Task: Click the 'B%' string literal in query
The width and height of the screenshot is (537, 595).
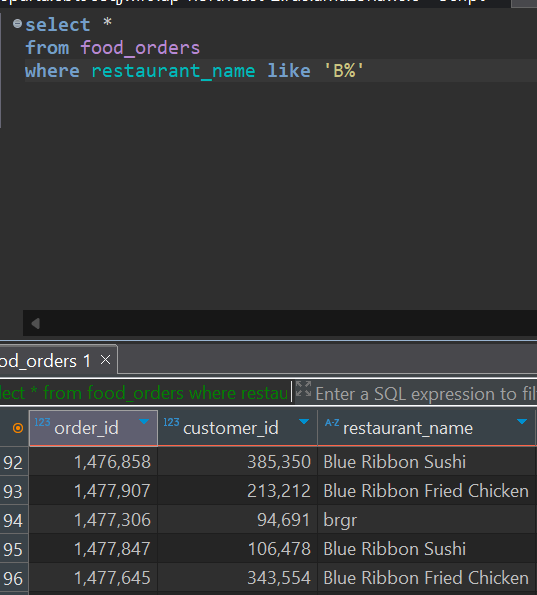Action: pos(344,71)
